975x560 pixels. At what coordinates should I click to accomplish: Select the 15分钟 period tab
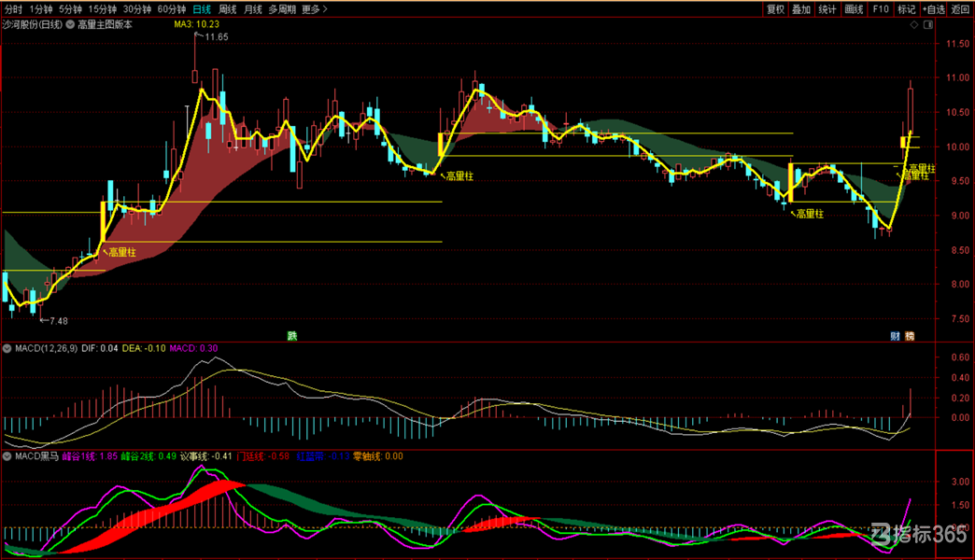(x=102, y=9)
